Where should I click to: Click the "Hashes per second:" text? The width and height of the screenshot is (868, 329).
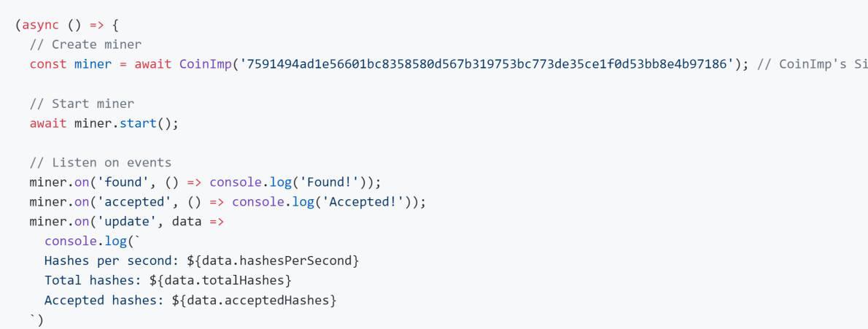(x=112, y=261)
